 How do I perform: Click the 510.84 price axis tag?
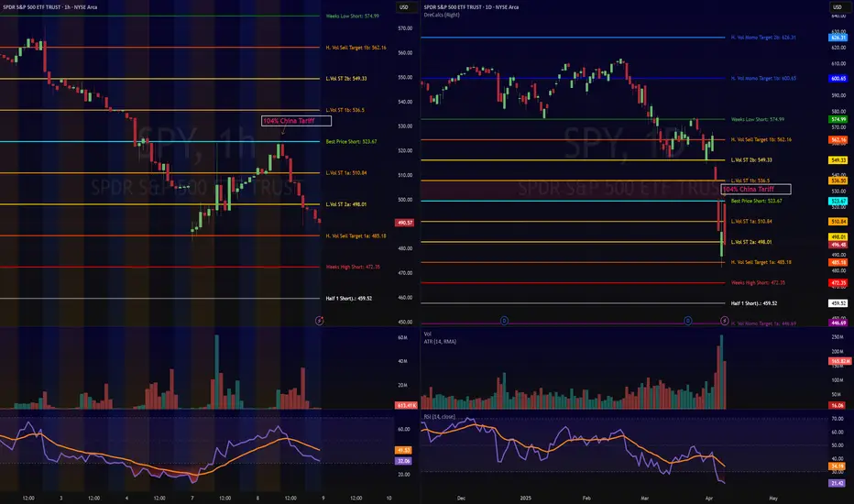click(x=838, y=222)
